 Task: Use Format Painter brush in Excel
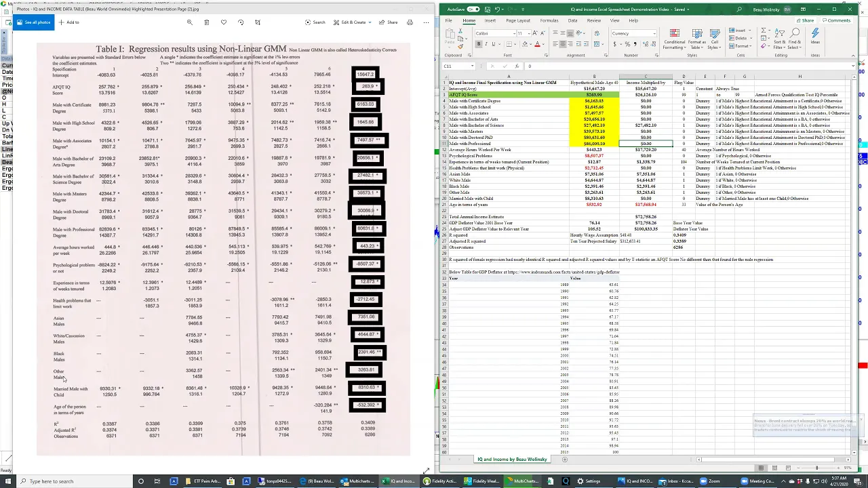click(460, 47)
